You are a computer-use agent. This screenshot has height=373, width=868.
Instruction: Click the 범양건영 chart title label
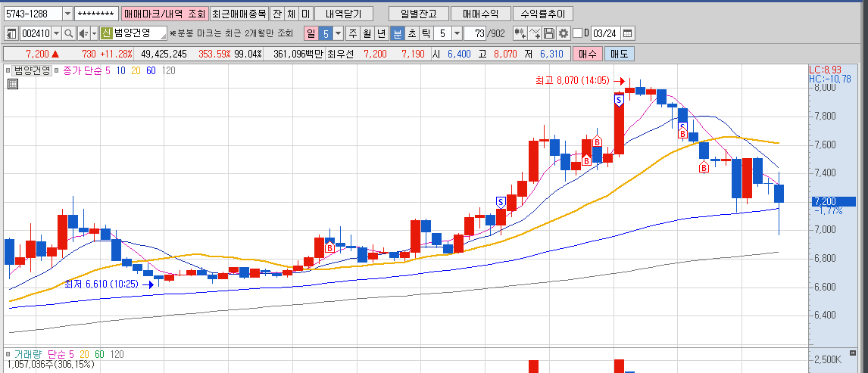tap(32, 70)
